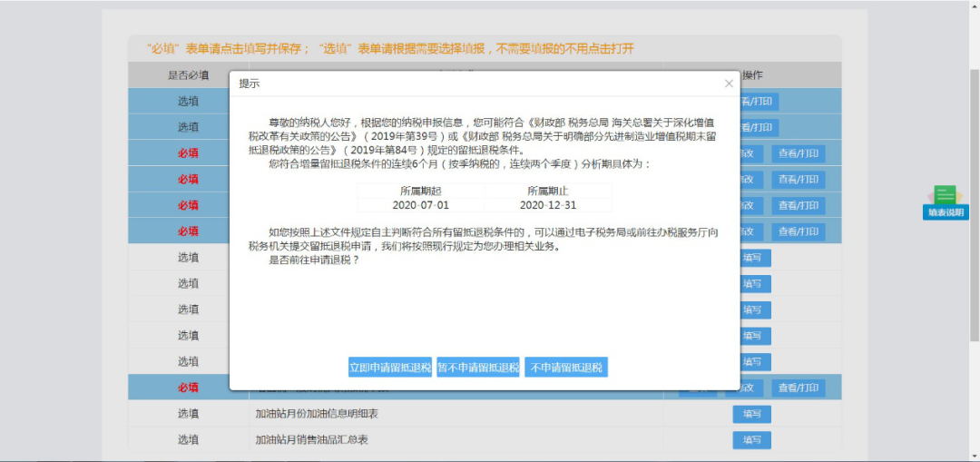Open 查看/打印 in the second 必填 row
Viewport: 980px width, 462px height.
pos(799,180)
